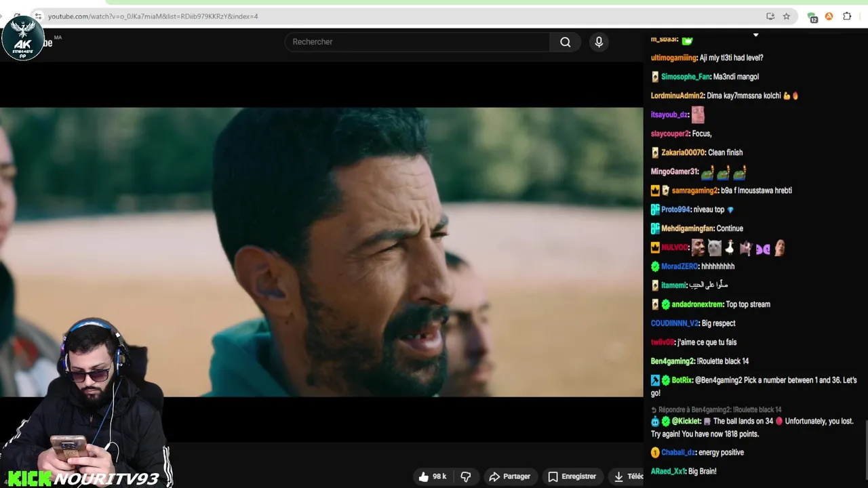Click the crown badge beside samragaming2
868x488 pixels.
655,190
